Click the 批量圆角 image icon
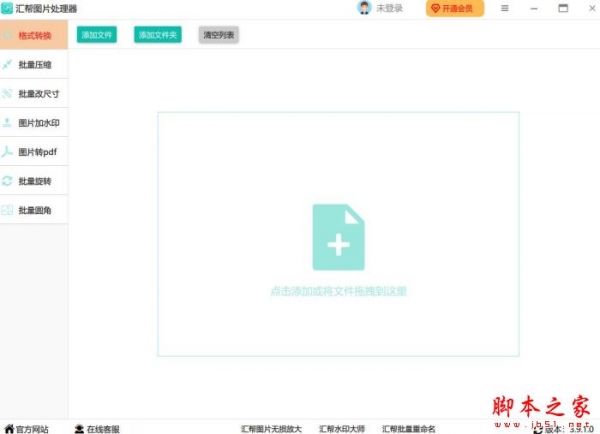This screenshot has width=600, height=434. (x=7, y=210)
